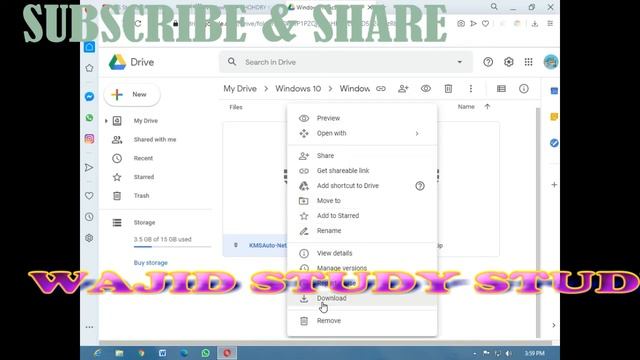Open Storage section

pyautogui.click(x=144, y=223)
